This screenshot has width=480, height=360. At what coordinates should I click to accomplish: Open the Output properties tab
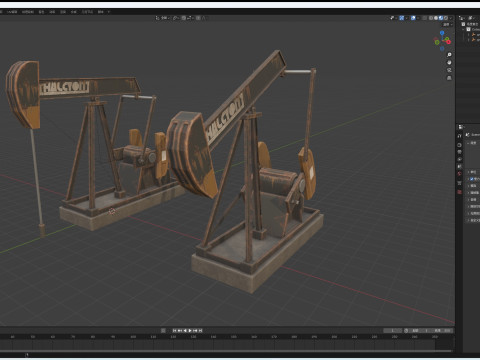point(459,152)
